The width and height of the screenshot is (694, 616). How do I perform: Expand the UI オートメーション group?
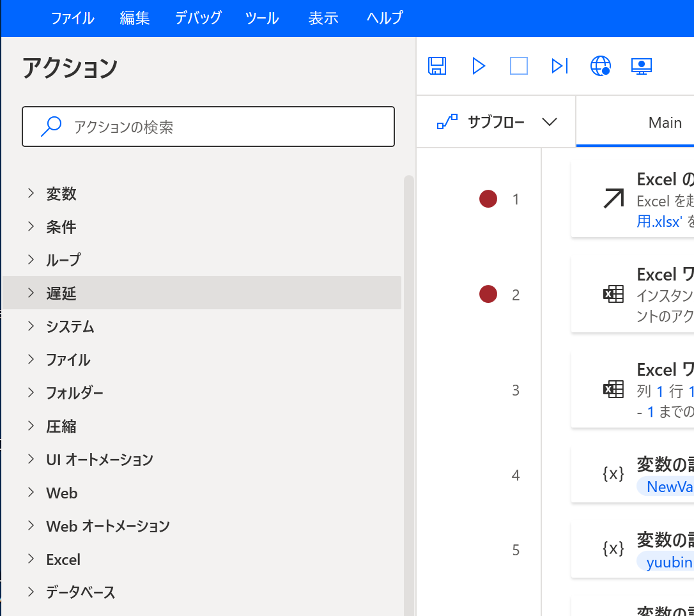(31, 459)
